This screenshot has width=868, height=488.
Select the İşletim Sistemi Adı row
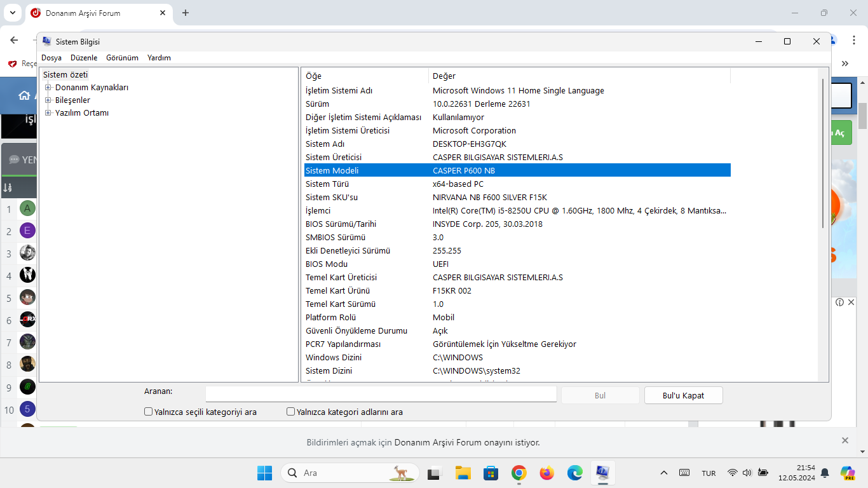[517, 90]
